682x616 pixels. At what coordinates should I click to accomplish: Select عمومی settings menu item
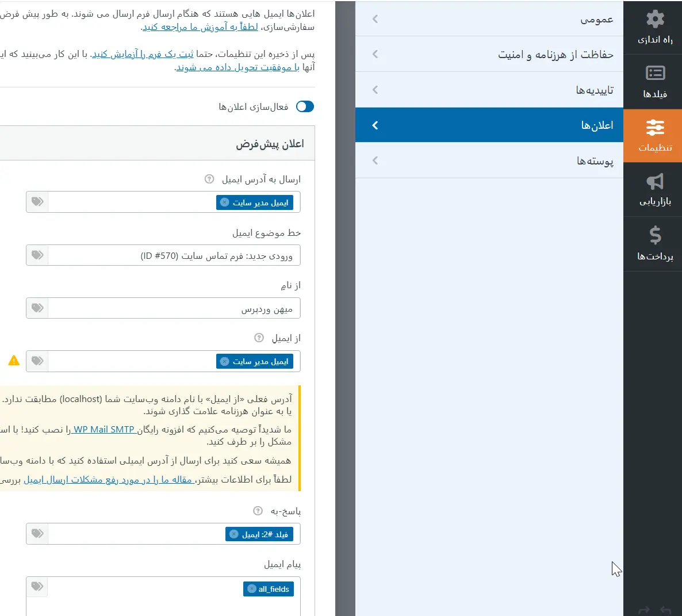coord(489,19)
